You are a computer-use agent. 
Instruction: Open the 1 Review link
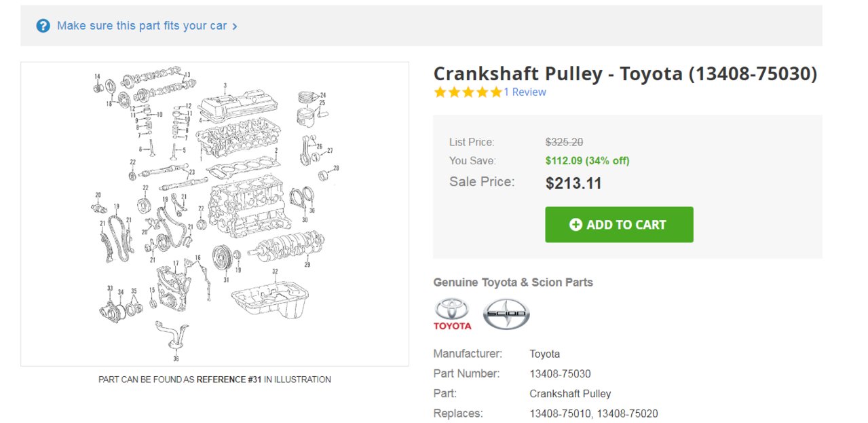[525, 92]
